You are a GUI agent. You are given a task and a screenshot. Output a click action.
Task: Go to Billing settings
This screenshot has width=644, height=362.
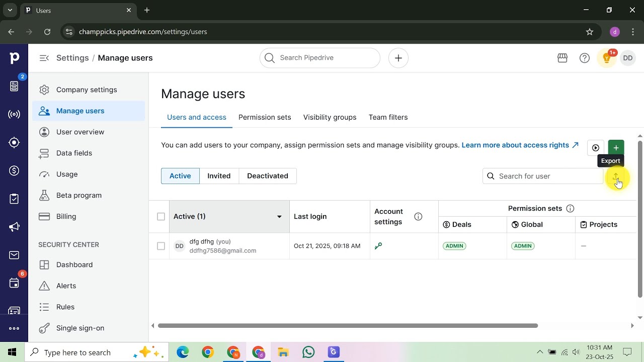tap(89, 216)
